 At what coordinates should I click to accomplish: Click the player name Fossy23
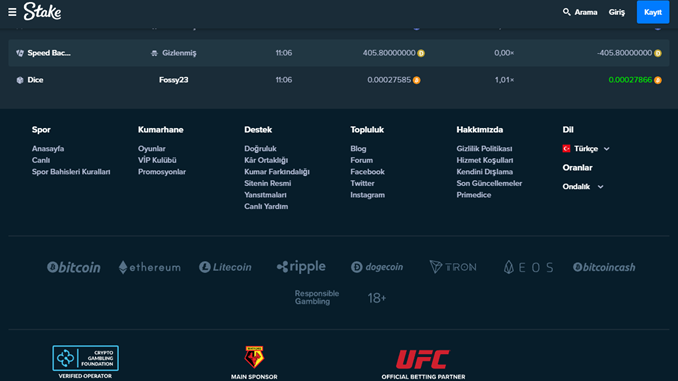point(173,80)
